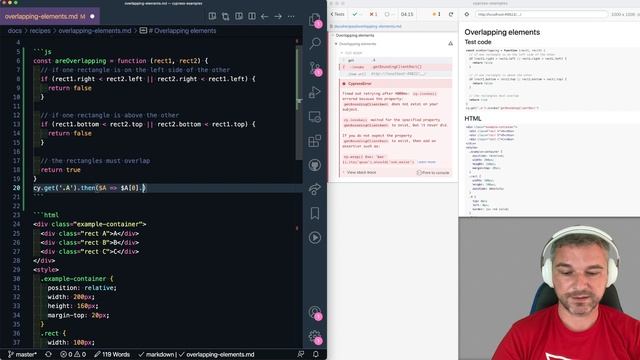The width and height of the screenshot is (640, 360).
Task: Navigate forward with the right arrow
Action: point(278,16)
